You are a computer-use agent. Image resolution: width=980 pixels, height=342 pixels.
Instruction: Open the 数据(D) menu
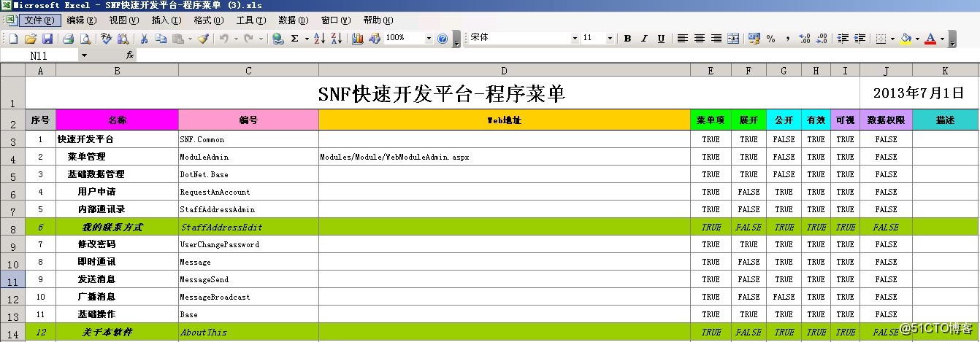(x=294, y=20)
